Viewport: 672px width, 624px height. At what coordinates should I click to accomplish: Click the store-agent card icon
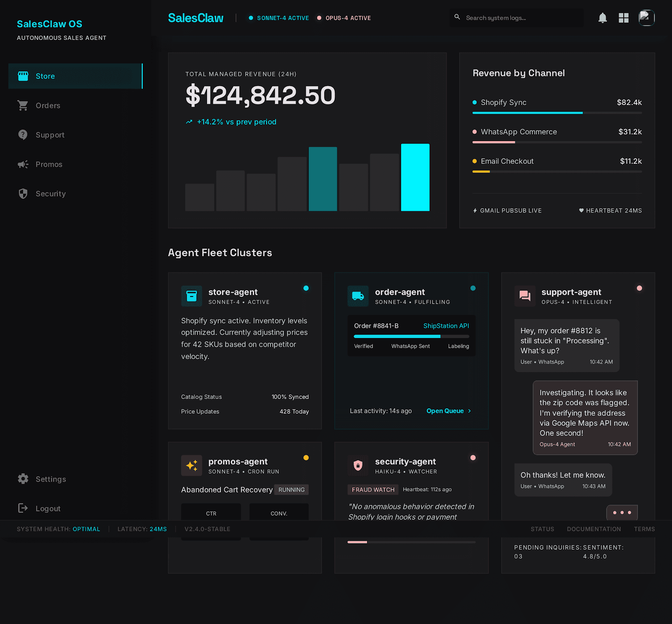[x=192, y=296]
